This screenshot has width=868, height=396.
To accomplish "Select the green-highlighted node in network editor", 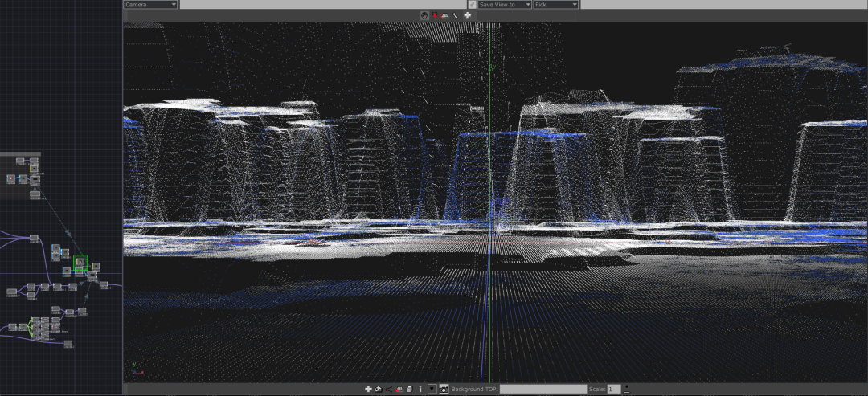I will coord(80,263).
